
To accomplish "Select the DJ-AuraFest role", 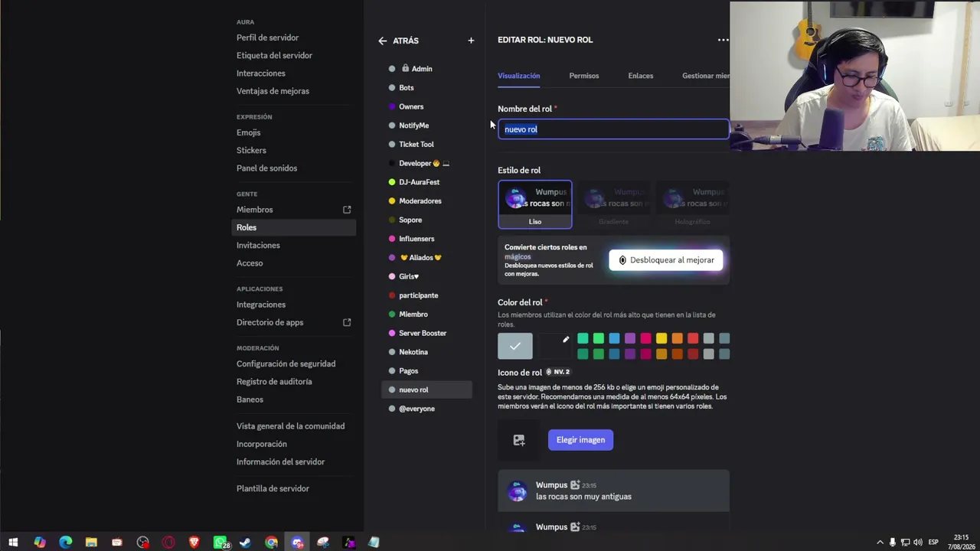I will point(426,182).
